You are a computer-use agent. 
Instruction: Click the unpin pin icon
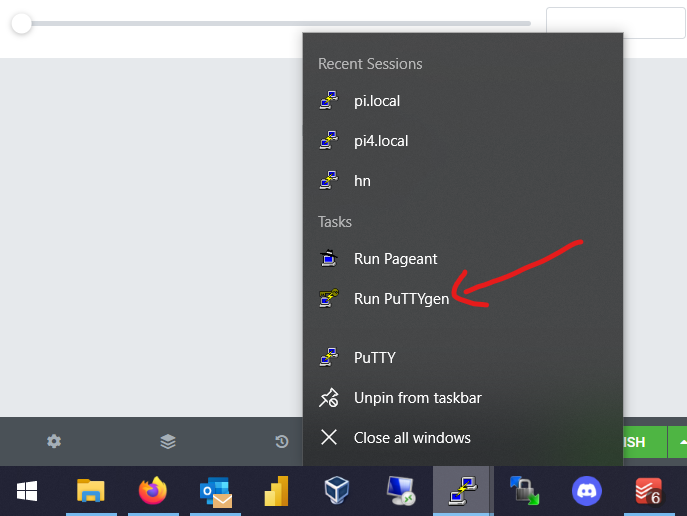pos(329,398)
